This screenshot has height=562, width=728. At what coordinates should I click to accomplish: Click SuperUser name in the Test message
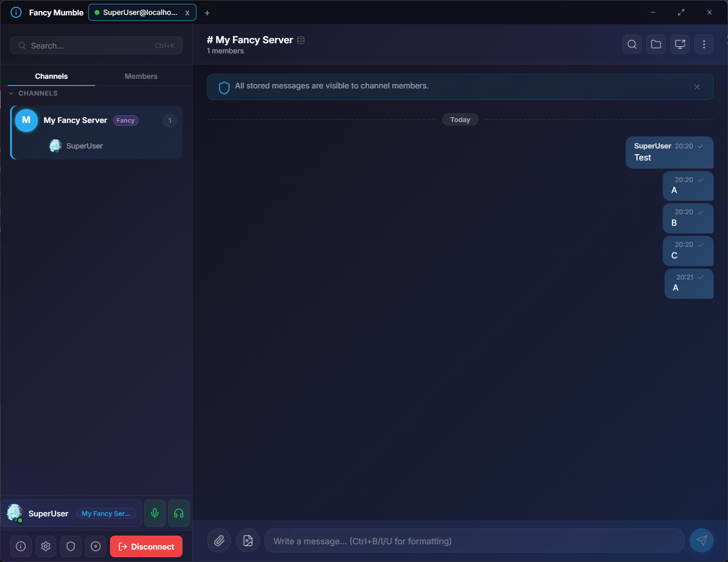tap(653, 146)
